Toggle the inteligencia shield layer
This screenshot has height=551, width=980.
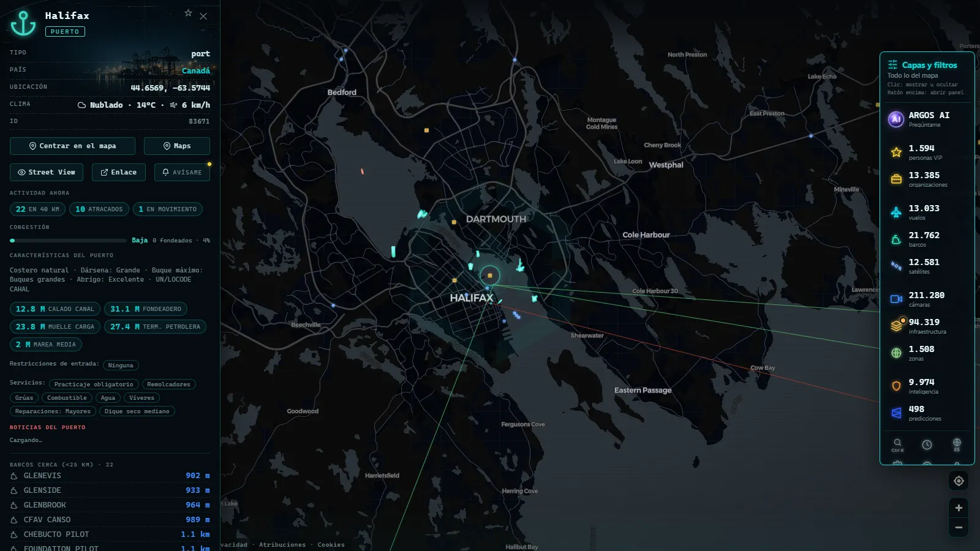896,386
